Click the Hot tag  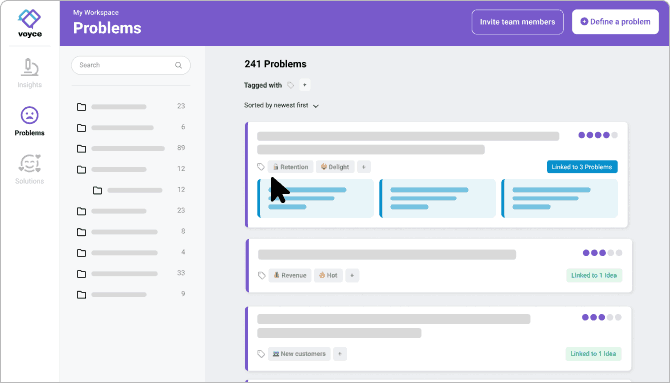tap(328, 275)
